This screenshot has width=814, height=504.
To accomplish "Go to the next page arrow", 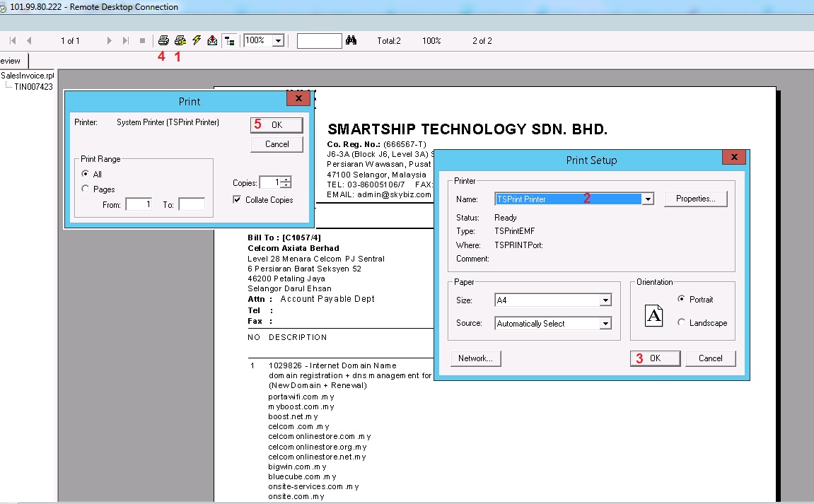I will pos(110,41).
